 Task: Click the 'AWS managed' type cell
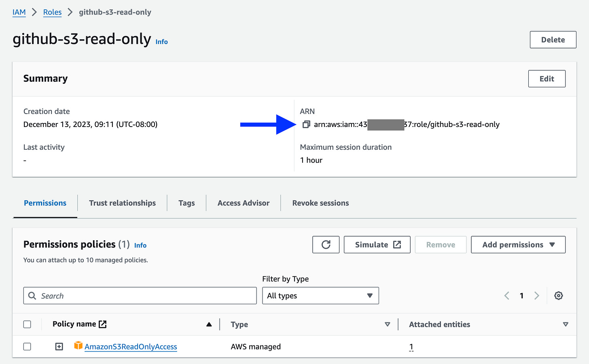256,347
